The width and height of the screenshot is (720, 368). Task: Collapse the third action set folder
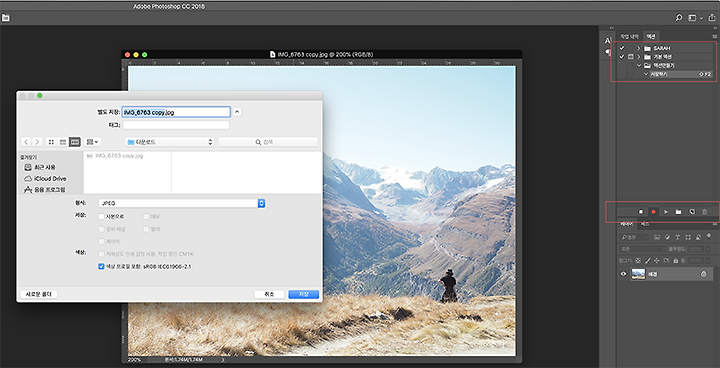639,66
